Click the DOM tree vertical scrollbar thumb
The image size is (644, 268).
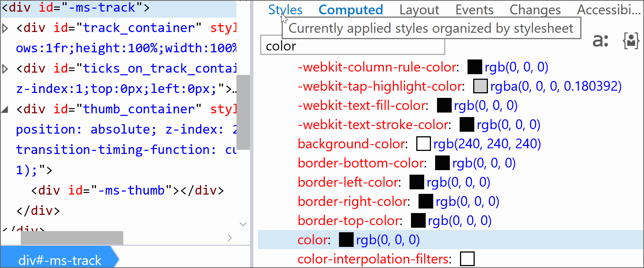243,112
